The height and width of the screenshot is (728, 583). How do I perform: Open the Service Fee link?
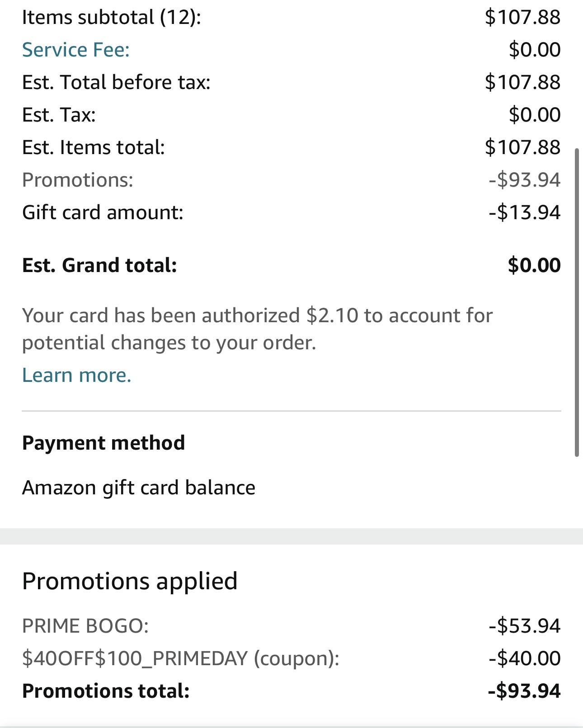(75, 50)
